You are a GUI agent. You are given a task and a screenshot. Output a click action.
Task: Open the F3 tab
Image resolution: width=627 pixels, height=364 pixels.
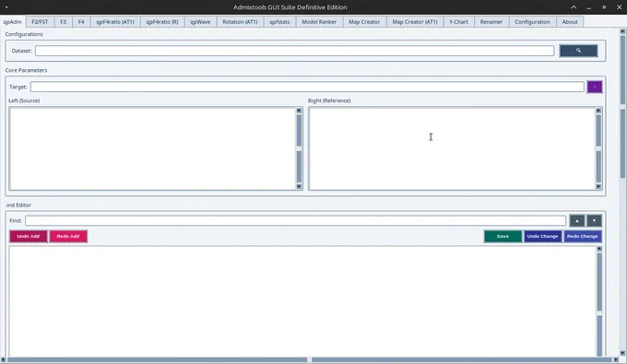pos(63,22)
